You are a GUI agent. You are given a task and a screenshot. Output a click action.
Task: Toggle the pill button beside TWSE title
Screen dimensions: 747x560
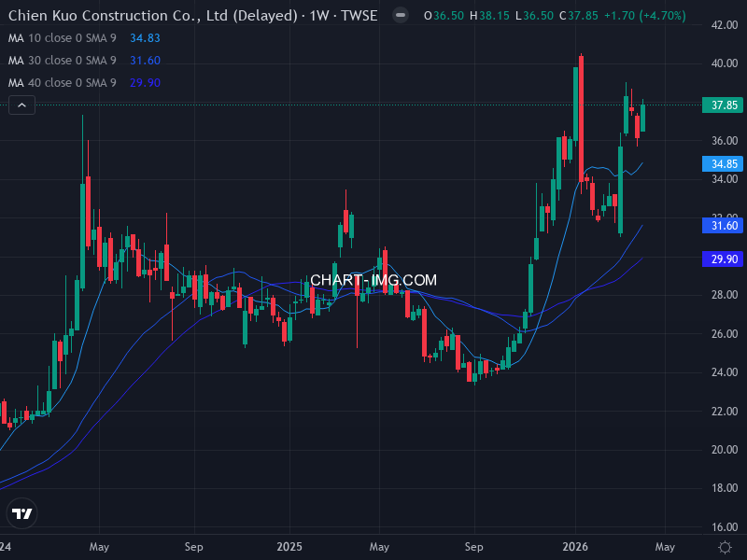(401, 16)
